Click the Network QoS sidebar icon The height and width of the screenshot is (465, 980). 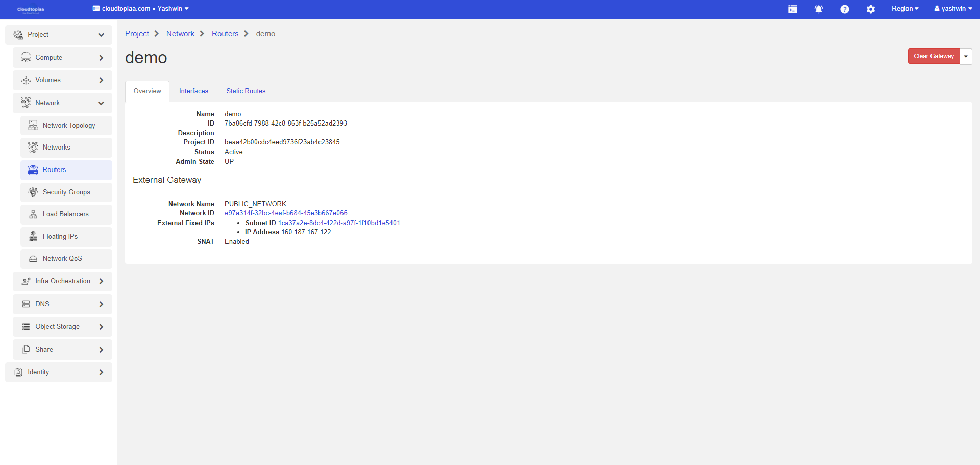(x=33, y=259)
